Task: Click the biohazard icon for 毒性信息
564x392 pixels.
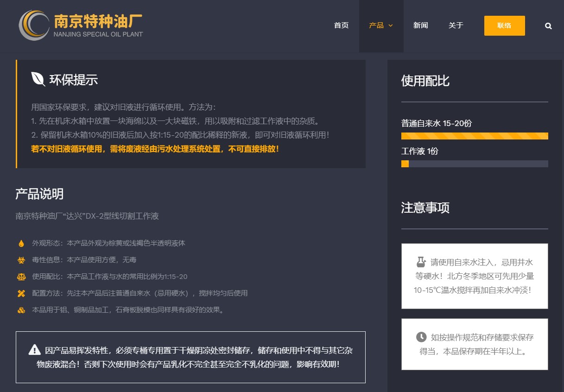Action: pos(21,260)
